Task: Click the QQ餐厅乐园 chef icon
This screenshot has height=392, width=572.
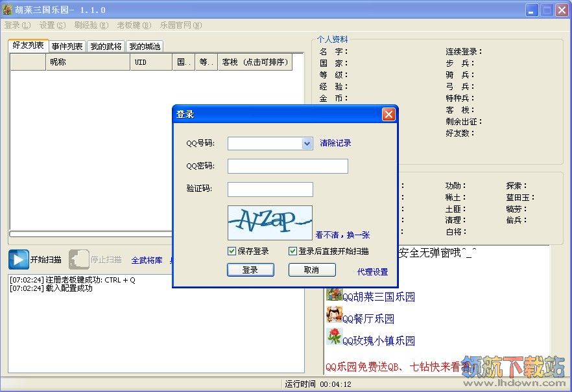Action: click(x=334, y=314)
